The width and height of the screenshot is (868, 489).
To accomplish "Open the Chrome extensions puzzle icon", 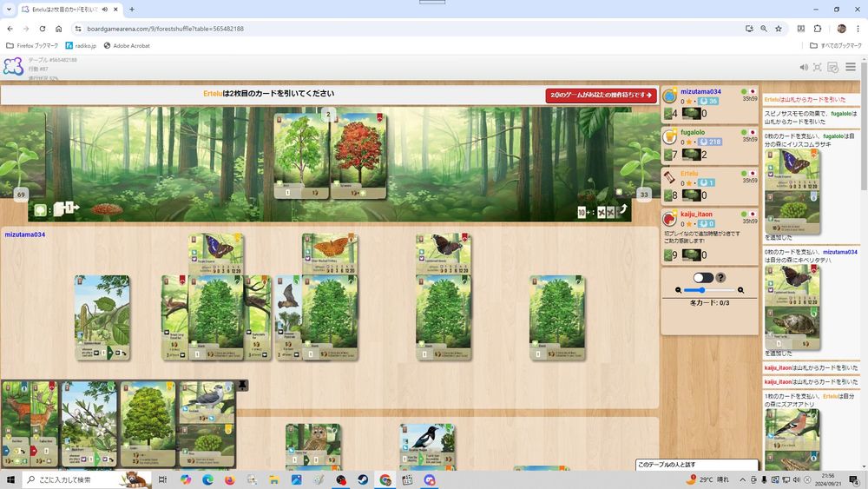I will pyautogui.click(x=818, y=29).
